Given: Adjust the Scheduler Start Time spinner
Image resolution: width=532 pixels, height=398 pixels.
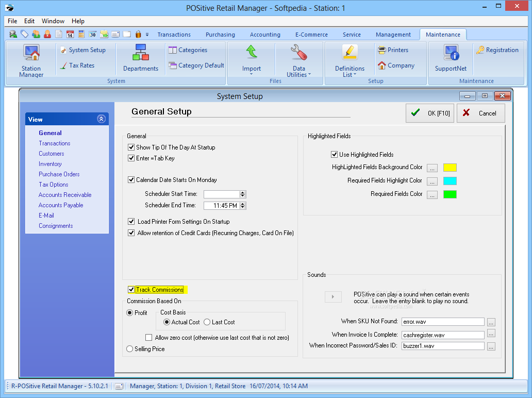Looking at the screenshot, I should [243, 194].
